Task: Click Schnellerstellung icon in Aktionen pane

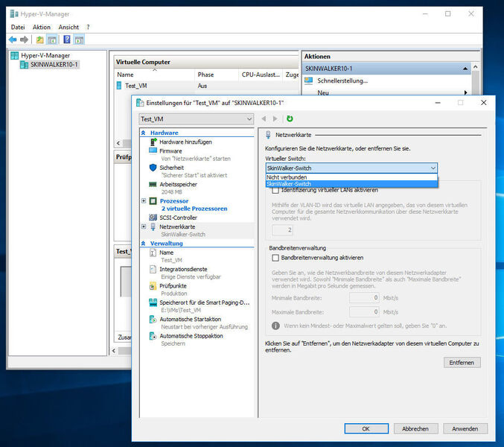Action: tap(308, 80)
